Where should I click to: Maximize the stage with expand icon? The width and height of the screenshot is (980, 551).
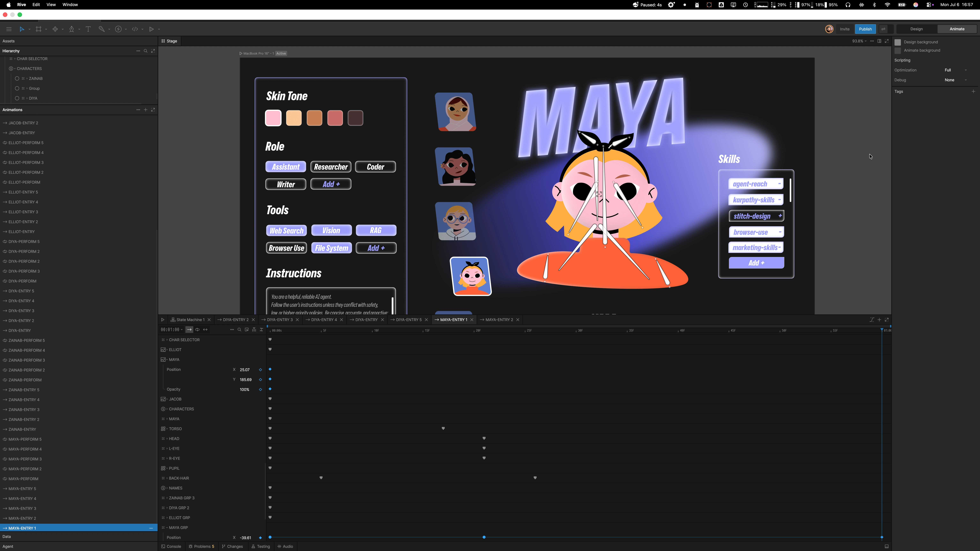pos(887,41)
